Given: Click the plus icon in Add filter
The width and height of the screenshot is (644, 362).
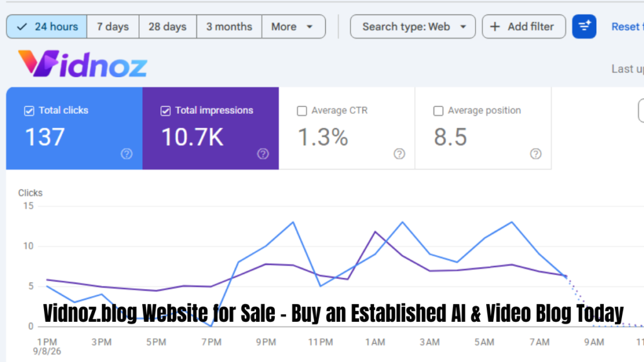Looking at the screenshot, I should (495, 26).
